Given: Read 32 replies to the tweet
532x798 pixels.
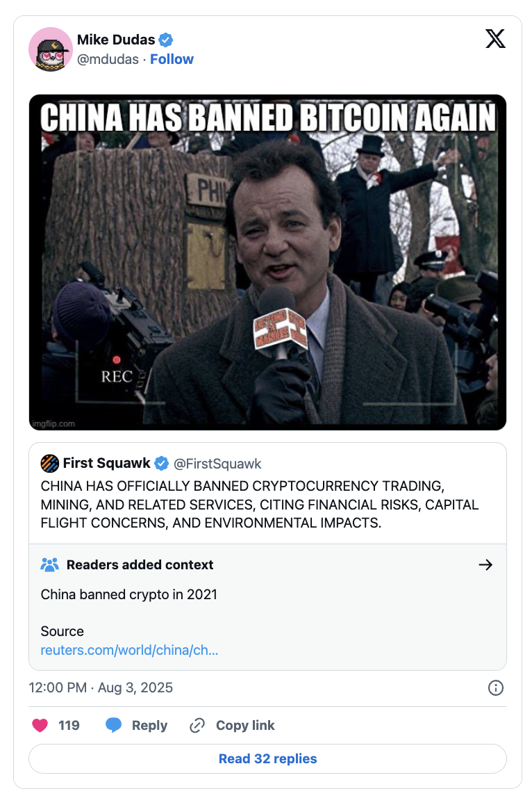Looking at the screenshot, I should 267,758.
